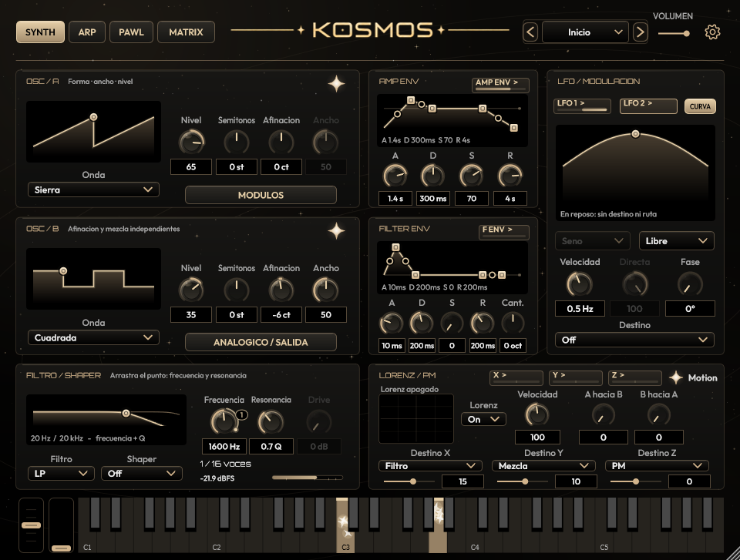Click Filter Env Cant. knob
The height and width of the screenshot is (560, 740).
click(513, 324)
